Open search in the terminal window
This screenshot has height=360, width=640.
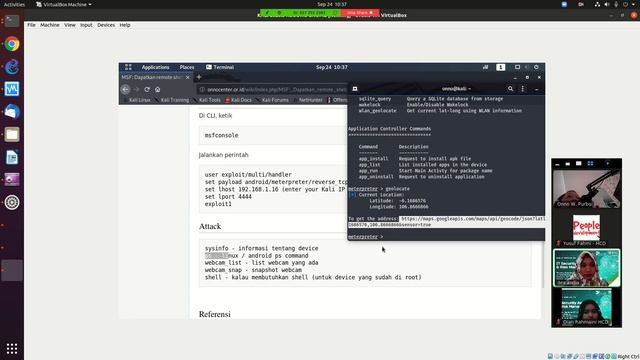(510, 89)
